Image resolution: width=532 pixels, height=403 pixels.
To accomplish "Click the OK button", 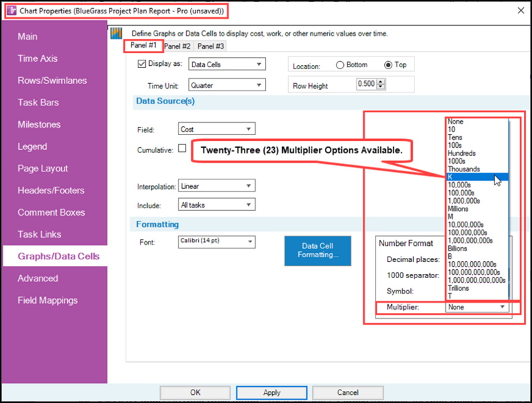I will [195, 392].
